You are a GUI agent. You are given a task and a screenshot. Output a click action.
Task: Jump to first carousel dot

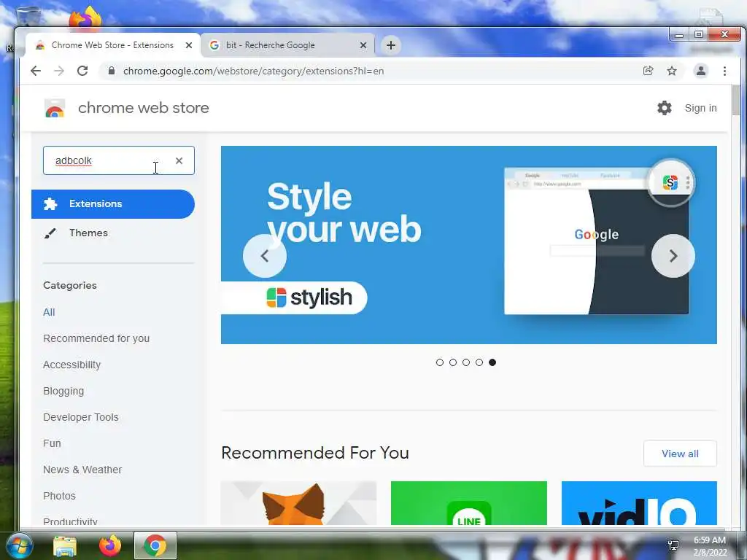(440, 362)
